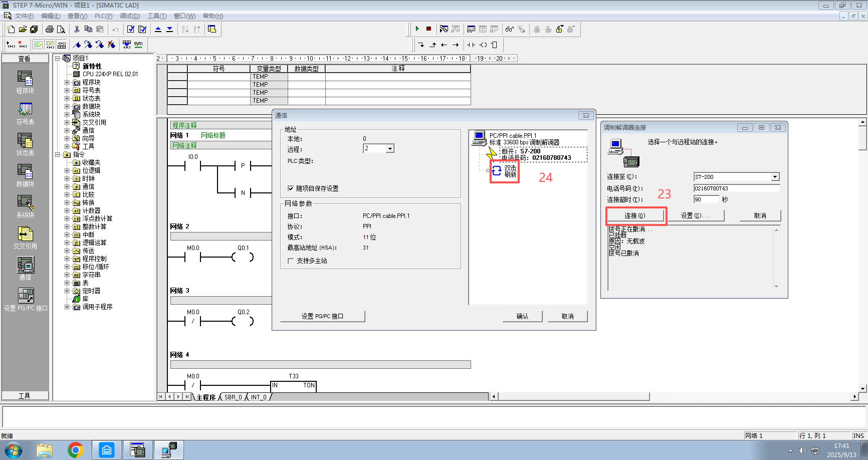Open the 连接至 dropdown list
The image size is (868, 460).
pyautogui.click(x=775, y=177)
